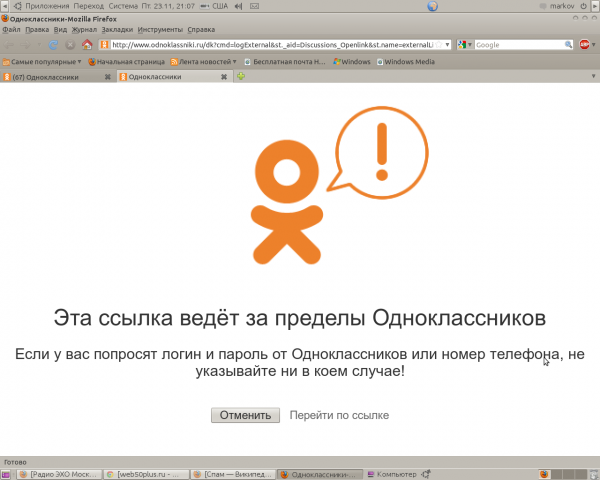Go to the Firefox home page icon
600x480 pixels.
[87, 45]
